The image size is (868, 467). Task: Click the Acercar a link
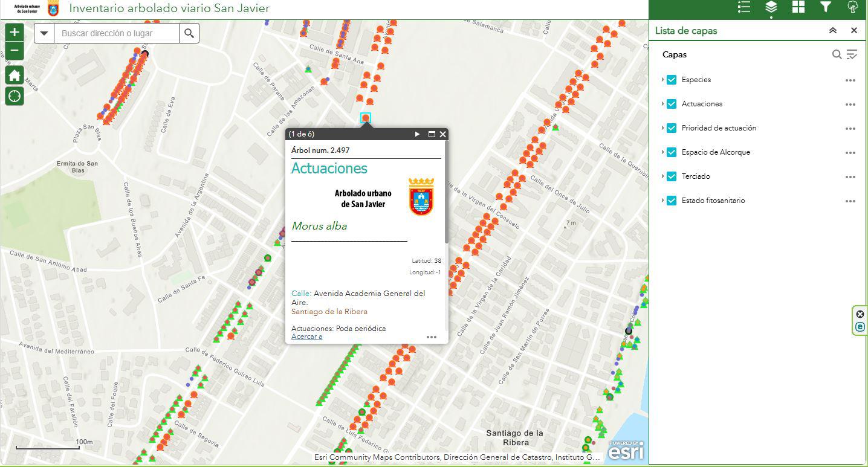click(306, 337)
